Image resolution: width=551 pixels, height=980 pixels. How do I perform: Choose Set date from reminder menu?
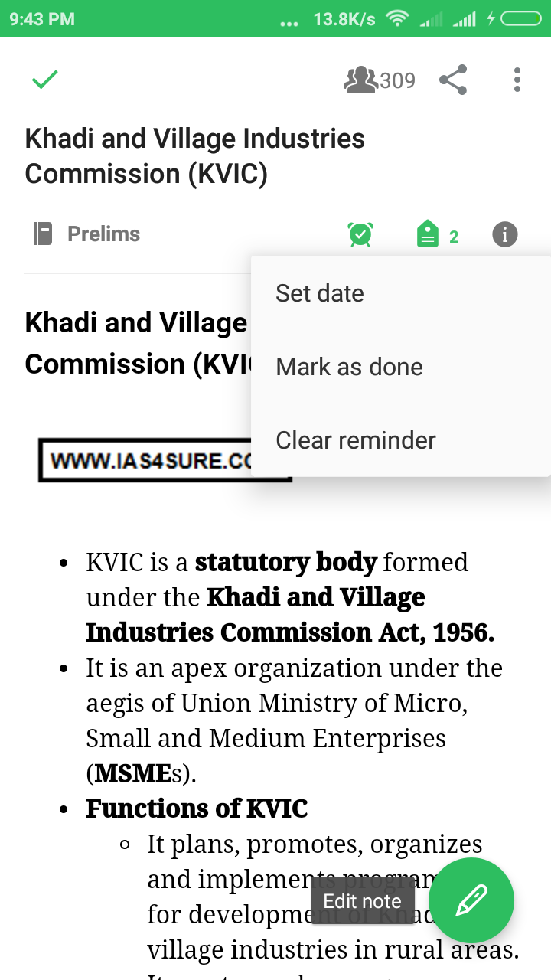pos(320,293)
